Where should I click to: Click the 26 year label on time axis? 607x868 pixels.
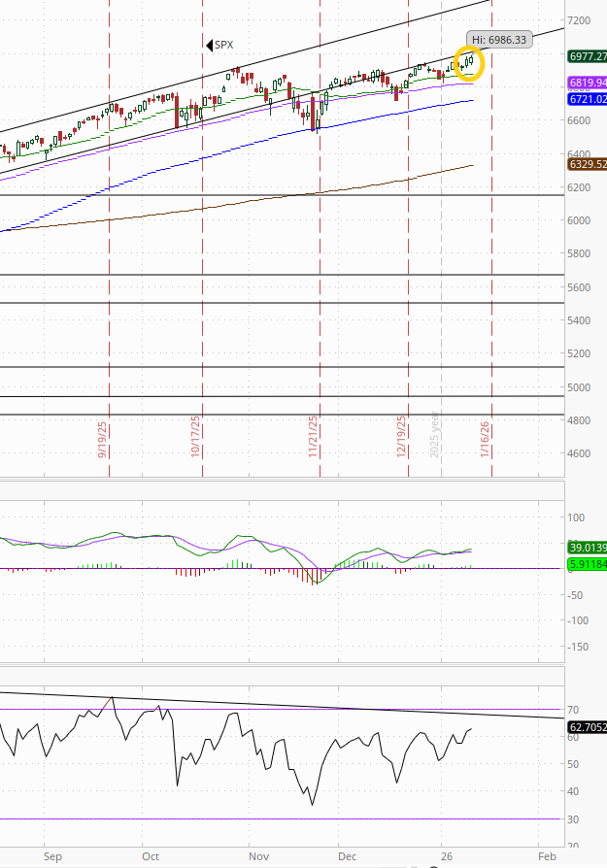click(447, 857)
